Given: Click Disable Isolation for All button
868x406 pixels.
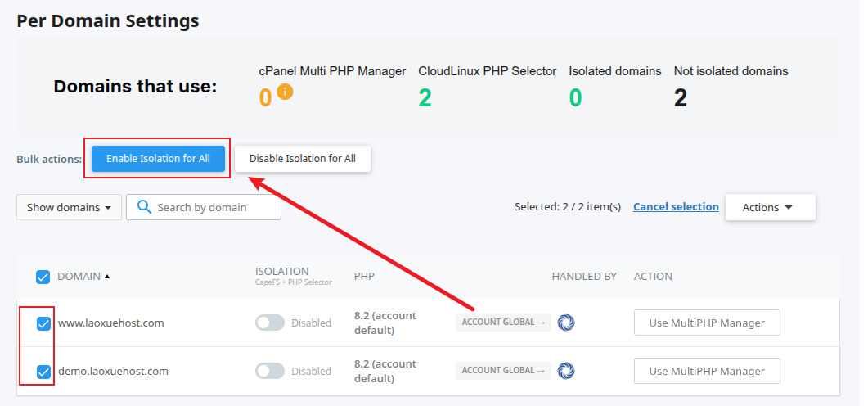Looking at the screenshot, I should 303,159.
